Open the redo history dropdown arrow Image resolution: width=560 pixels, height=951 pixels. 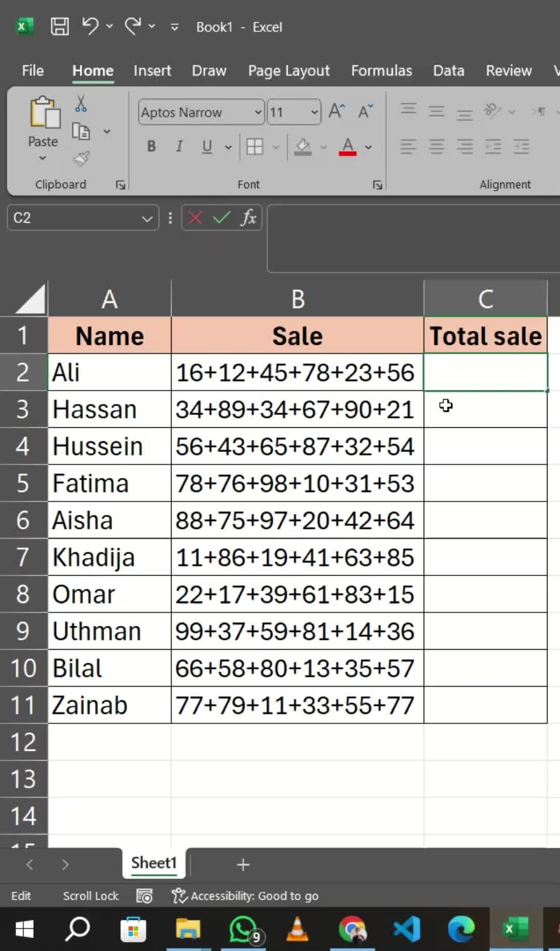click(151, 26)
